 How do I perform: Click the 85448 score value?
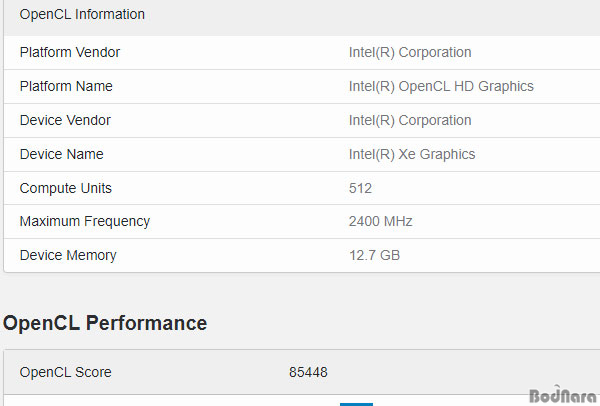tap(308, 372)
